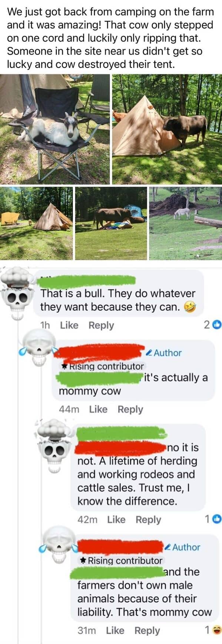Like the 31m farmers liability reply

115,630
